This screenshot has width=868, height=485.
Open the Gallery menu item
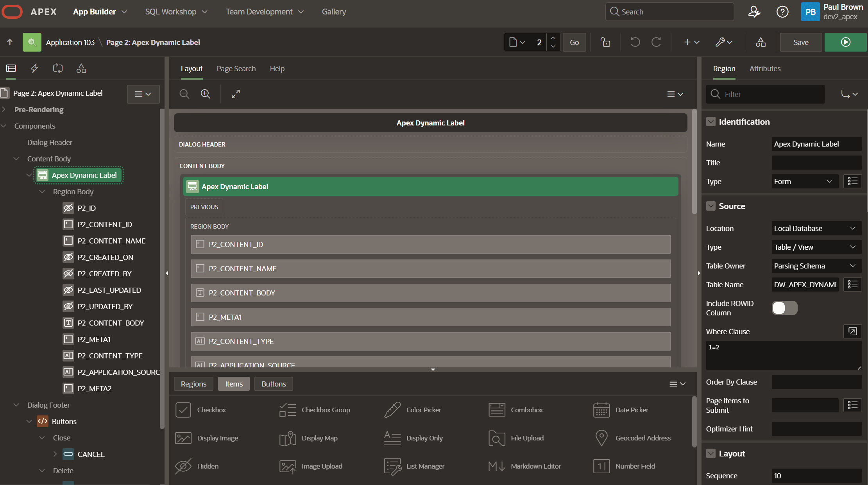[x=334, y=12]
